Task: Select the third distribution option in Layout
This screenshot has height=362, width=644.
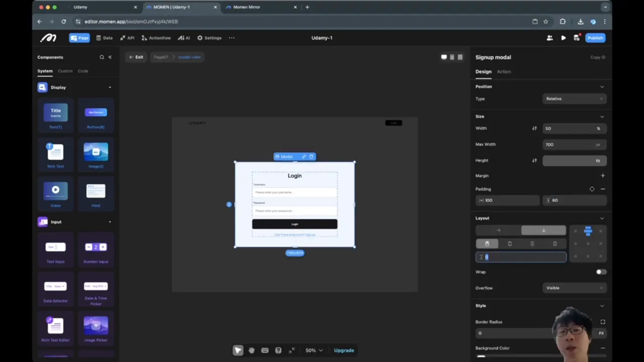Action: click(532, 244)
